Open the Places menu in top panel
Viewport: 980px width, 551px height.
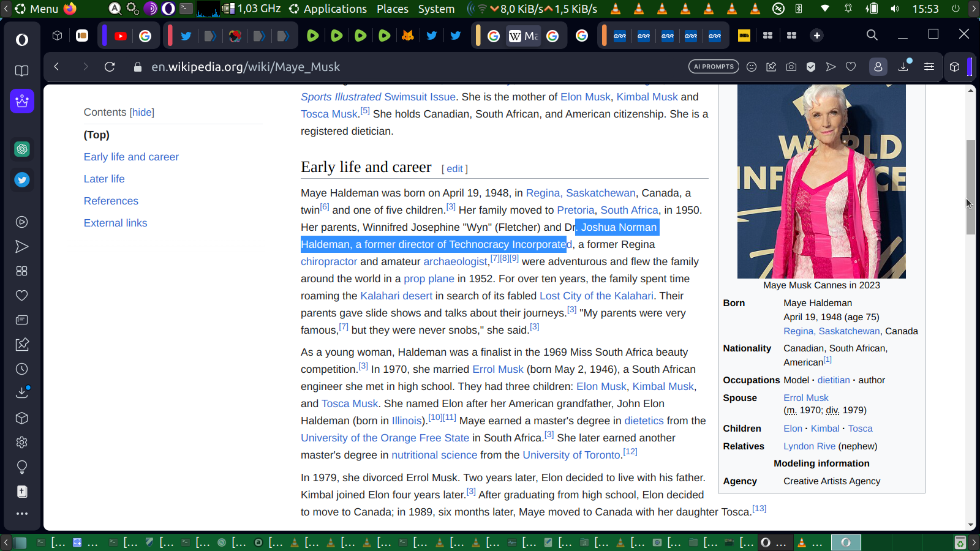click(x=393, y=9)
